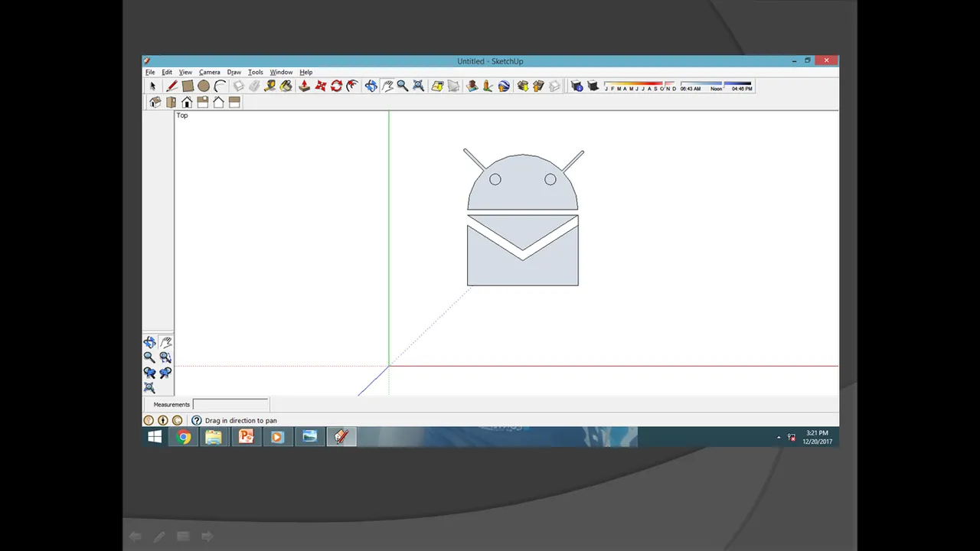This screenshot has width=980, height=551.
Task: Open Shadow Settings box icon
Action: click(577, 86)
